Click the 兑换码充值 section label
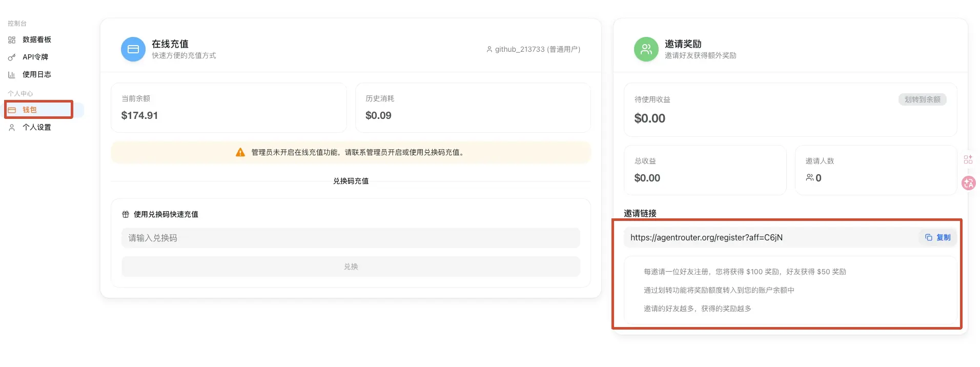Screen dimensions: 980x367 coord(351,181)
